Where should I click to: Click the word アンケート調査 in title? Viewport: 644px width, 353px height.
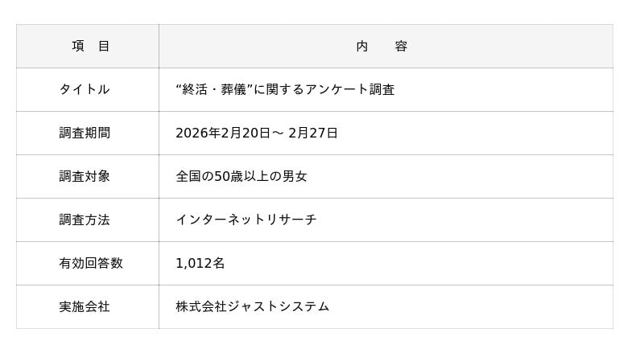349,89
